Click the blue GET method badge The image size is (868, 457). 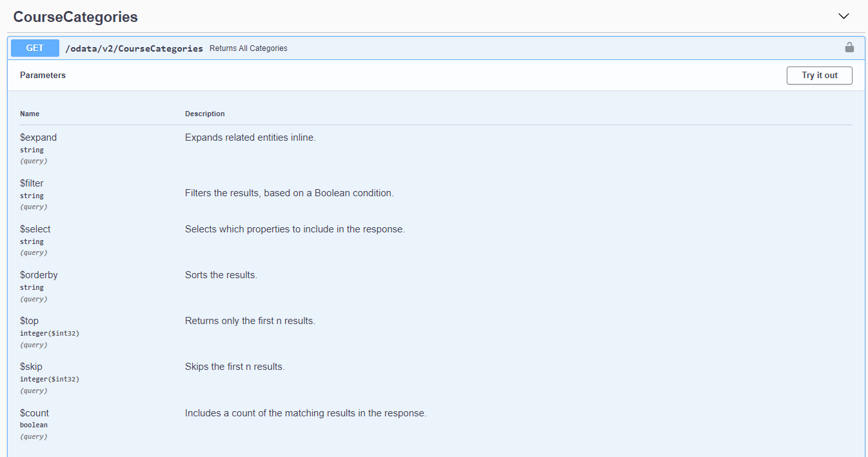(35, 48)
